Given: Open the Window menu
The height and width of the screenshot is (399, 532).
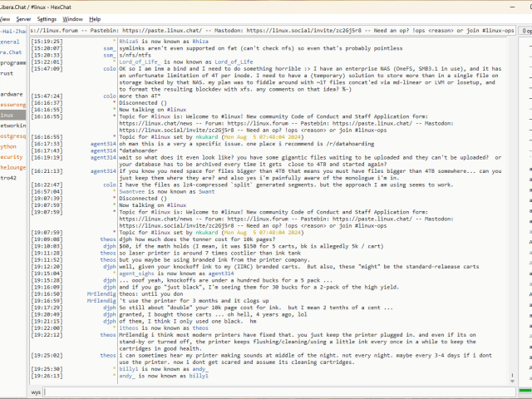Looking at the screenshot, I should 73,18.
